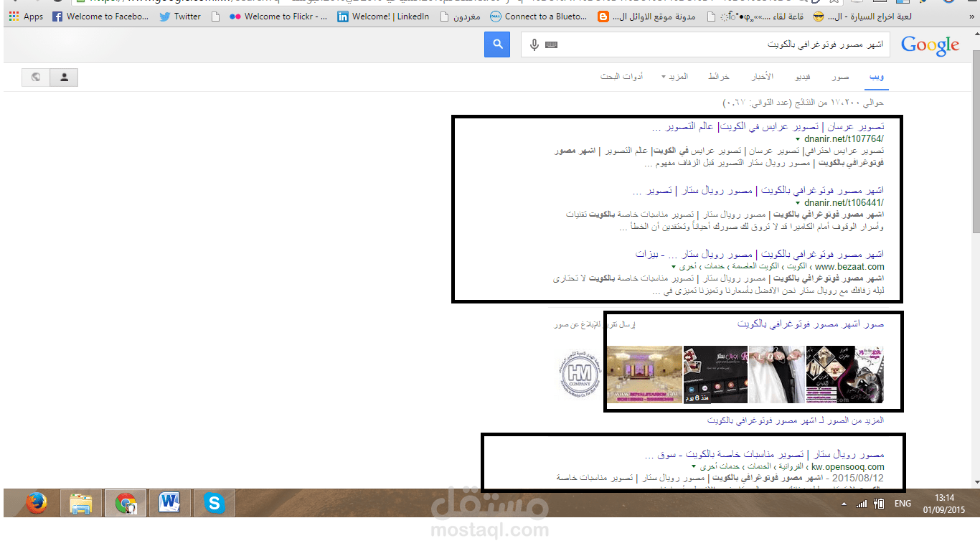Click the Google logo
The image size is (980, 551).
tap(930, 45)
